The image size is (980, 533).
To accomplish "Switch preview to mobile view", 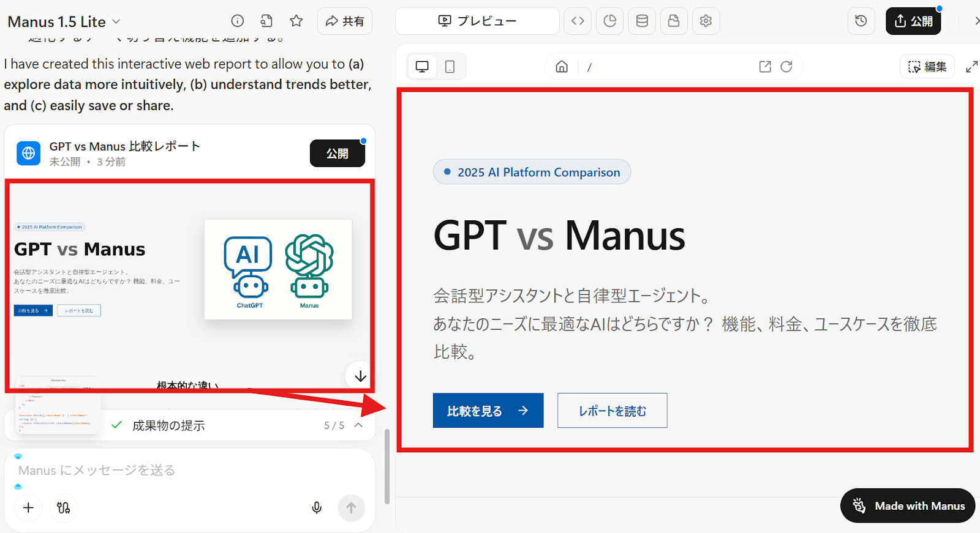I will (450, 67).
